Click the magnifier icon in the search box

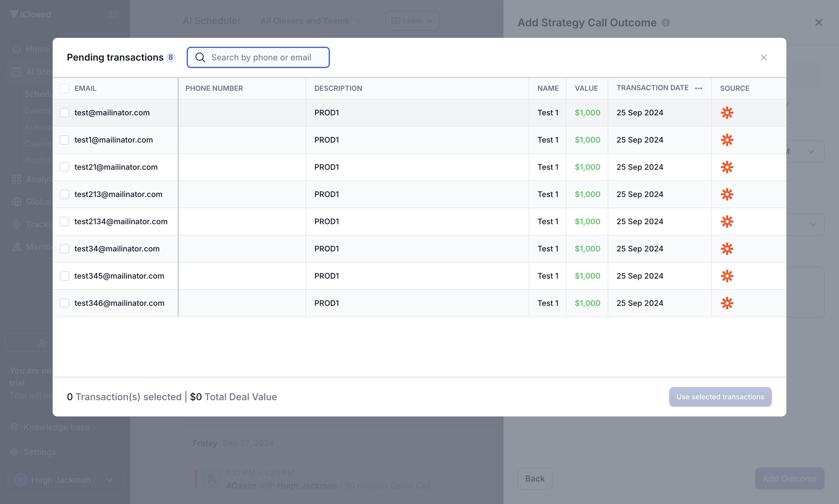tap(200, 57)
